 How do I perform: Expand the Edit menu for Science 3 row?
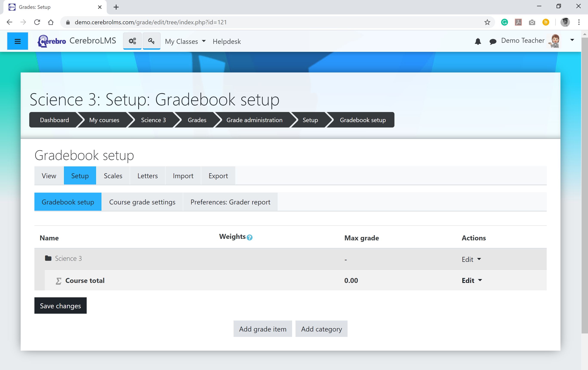(x=471, y=259)
